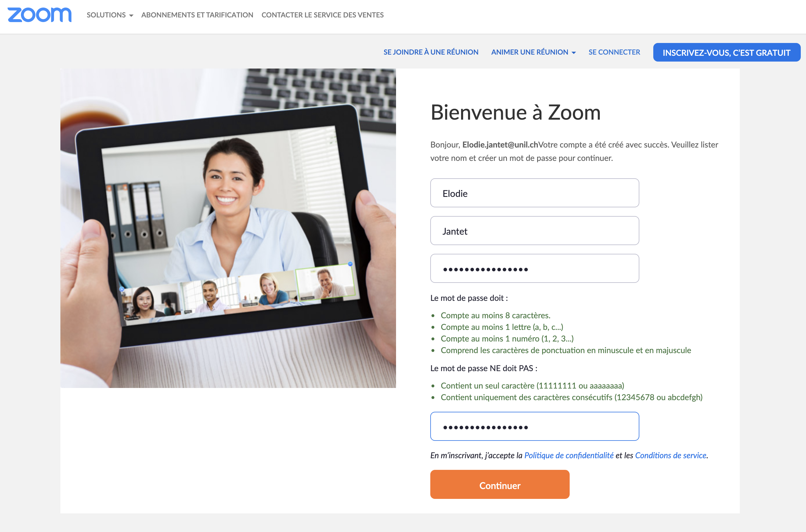Click the Bienvenue à Zoom heading
This screenshot has height=532, width=806.
(x=515, y=113)
